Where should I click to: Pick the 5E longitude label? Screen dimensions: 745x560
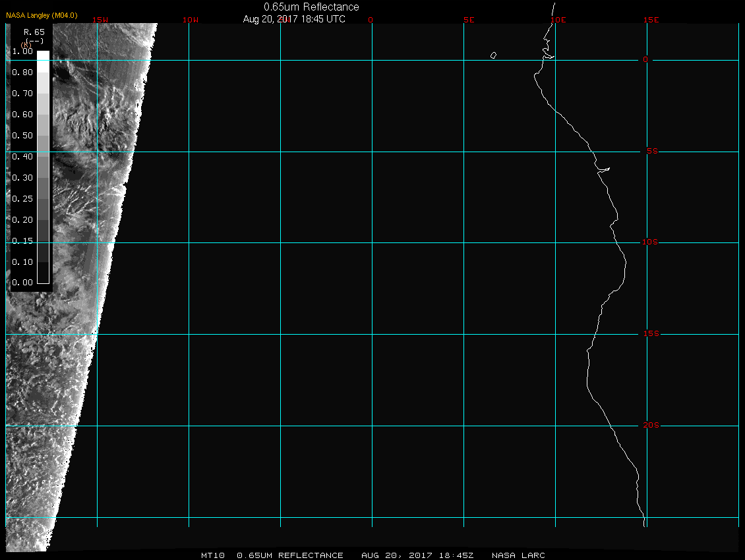[469, 20]
